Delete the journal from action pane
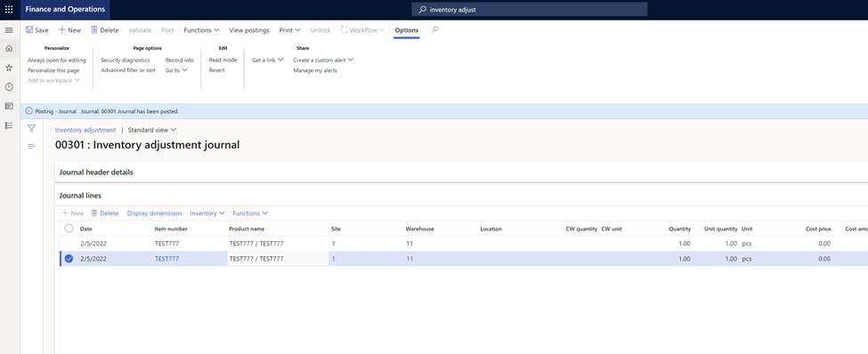Viewport: 868px width, 354px height. click(105, 30)
